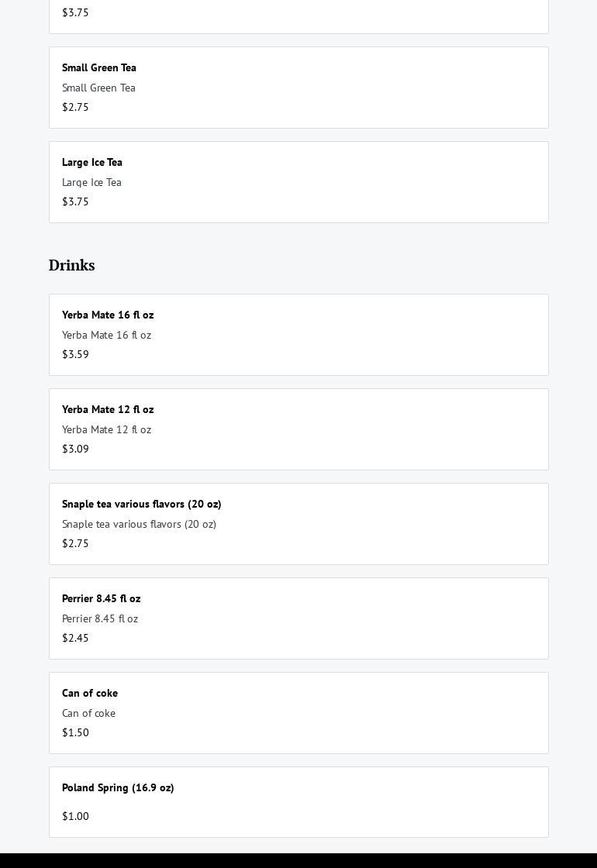Click the $3.75 price of Large Ice Tea
This screenshot has height=868, width=597.
75,201
